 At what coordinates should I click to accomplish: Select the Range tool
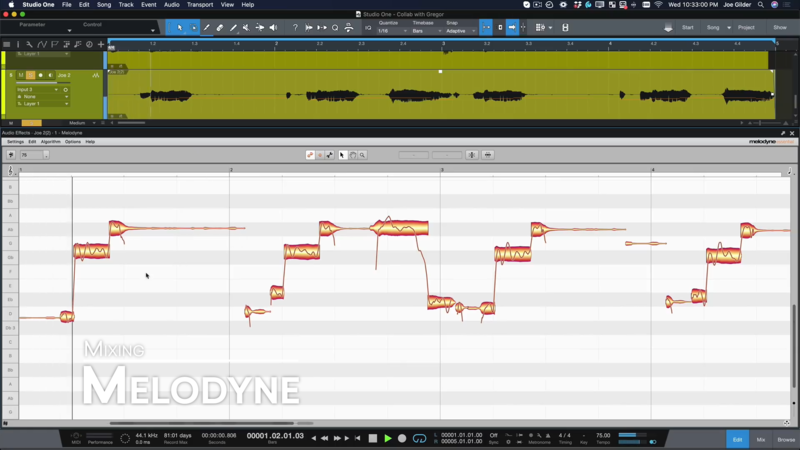click(x=193, y=28)
